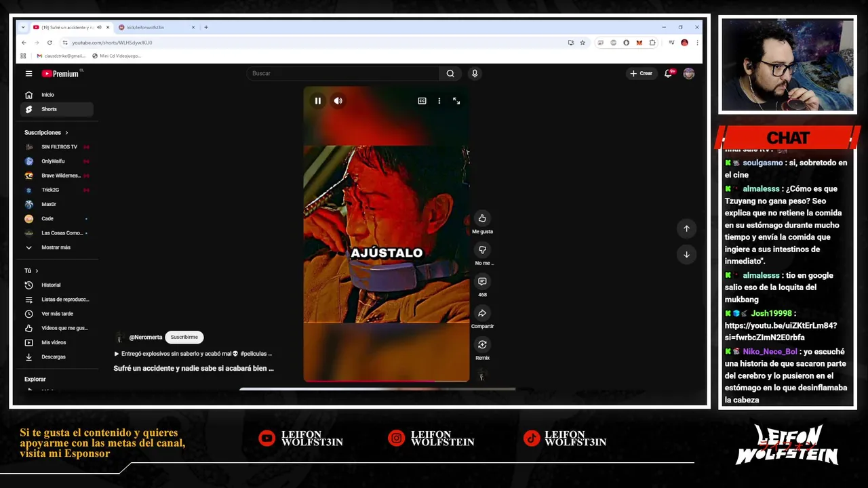Open the Chrome extensions puzzle icon

click(x=652, y=42)
